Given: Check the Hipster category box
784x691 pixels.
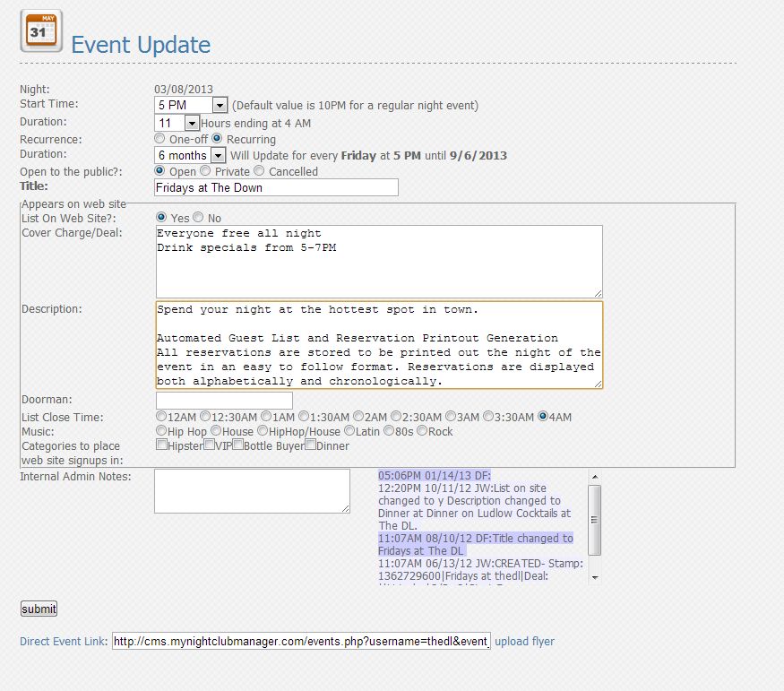Looking at the screenshot, I should point(161,445).
